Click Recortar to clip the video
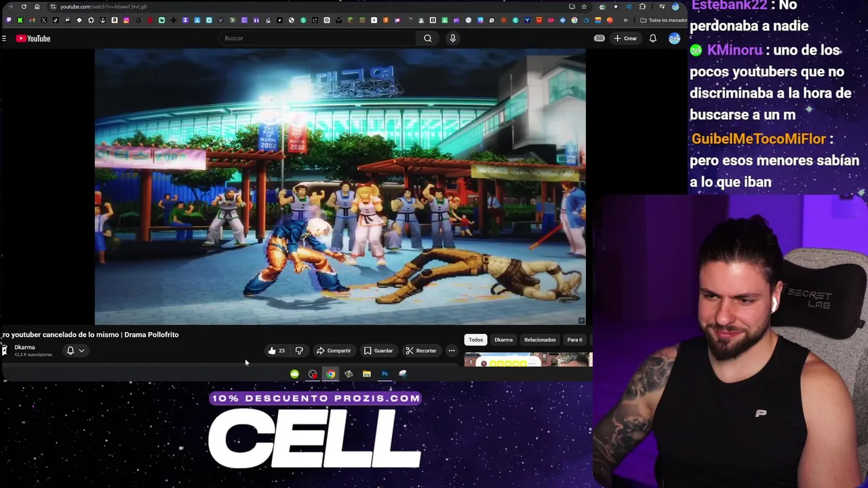868x488 pixels. pyautogui.click(x=421, y=351)
